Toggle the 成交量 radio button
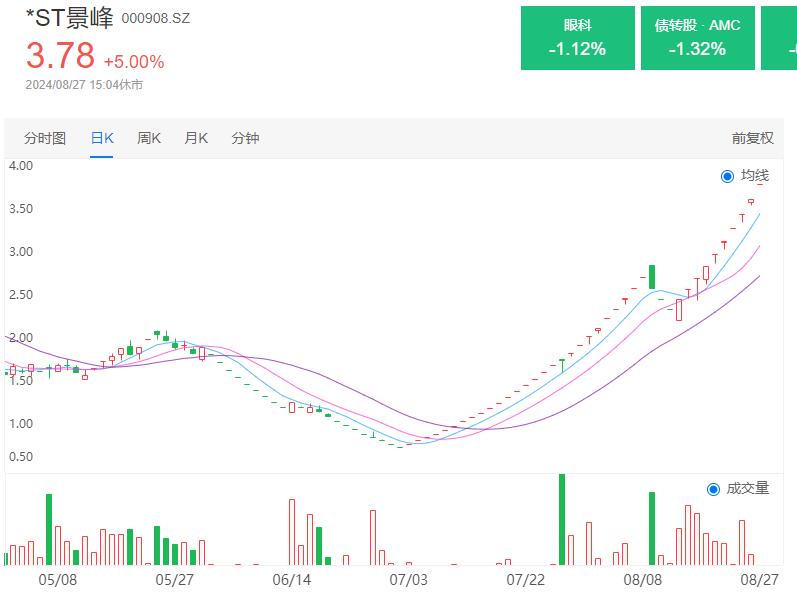This screenshot has height=598, width=797. [713, 489]
